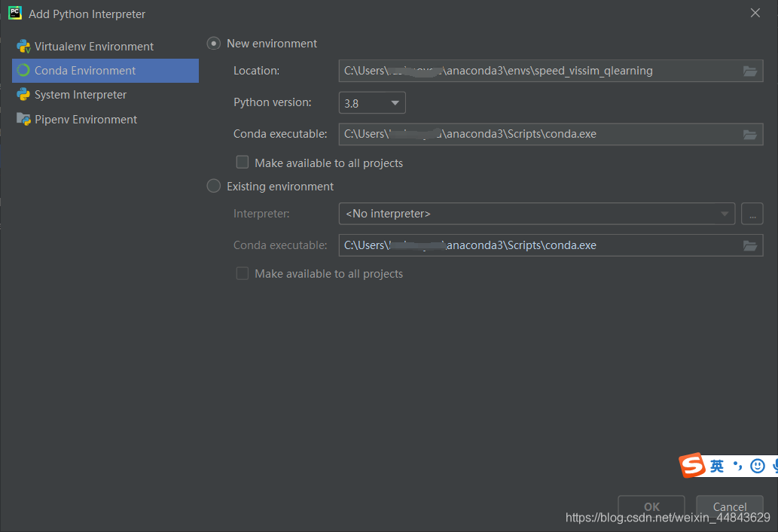778x532 pixels.
Task: Click the PyCharm logo in the title bar
Action: 14,13
